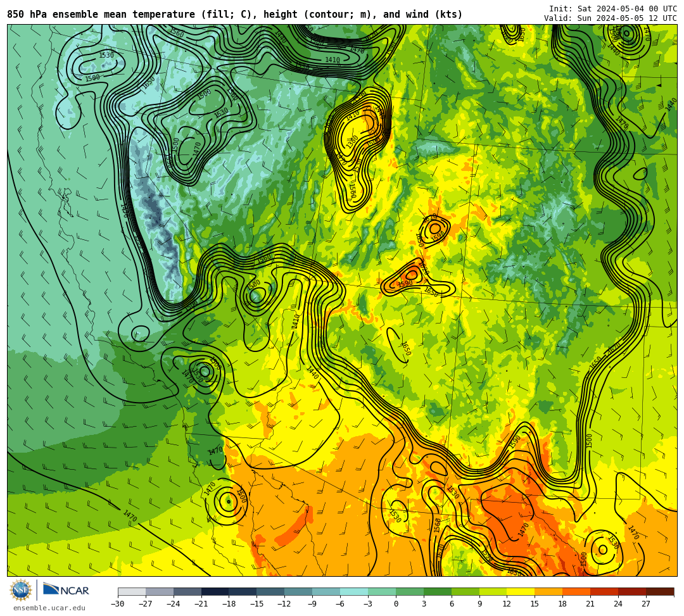Pick the yellow colorbar segment between 12 and 15
684x616 pixels.
pyautogui.click(x=521, y=591)
